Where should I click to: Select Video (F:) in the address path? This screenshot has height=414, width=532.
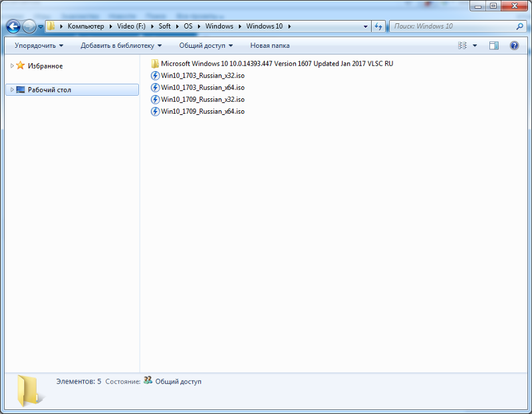click(x=131, y=26)
